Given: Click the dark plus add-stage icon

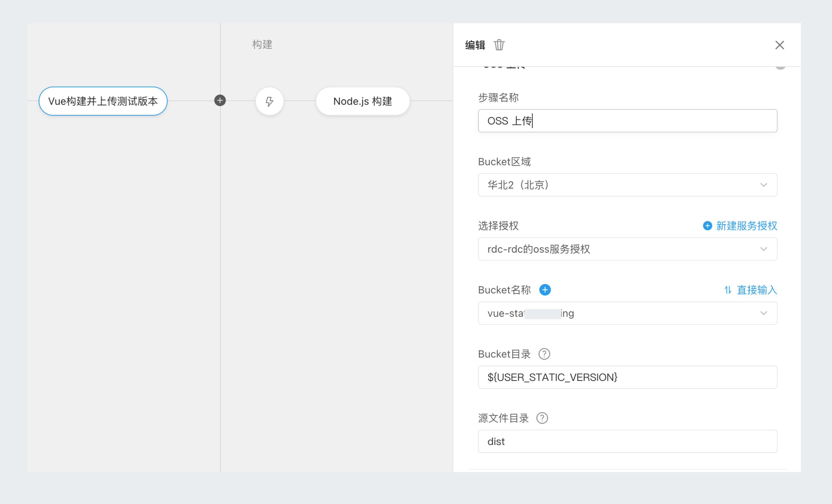Looking at the screenshot, I should coord(220,100).
